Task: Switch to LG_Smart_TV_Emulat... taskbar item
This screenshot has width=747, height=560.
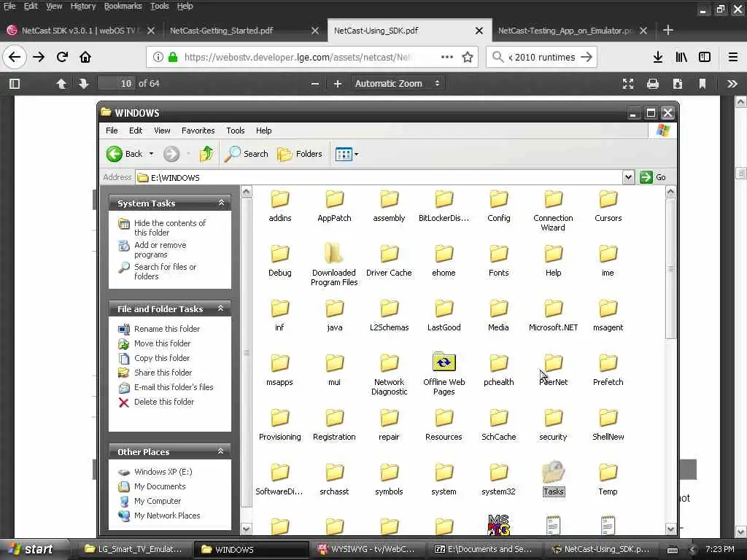Action: (134, 550)
